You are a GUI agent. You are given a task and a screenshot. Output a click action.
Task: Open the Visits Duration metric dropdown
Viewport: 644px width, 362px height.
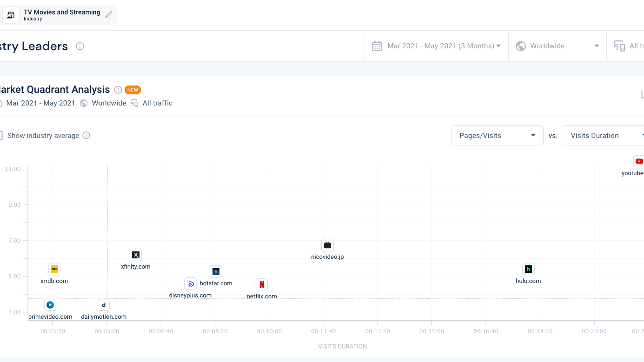[x=603, y=136]
